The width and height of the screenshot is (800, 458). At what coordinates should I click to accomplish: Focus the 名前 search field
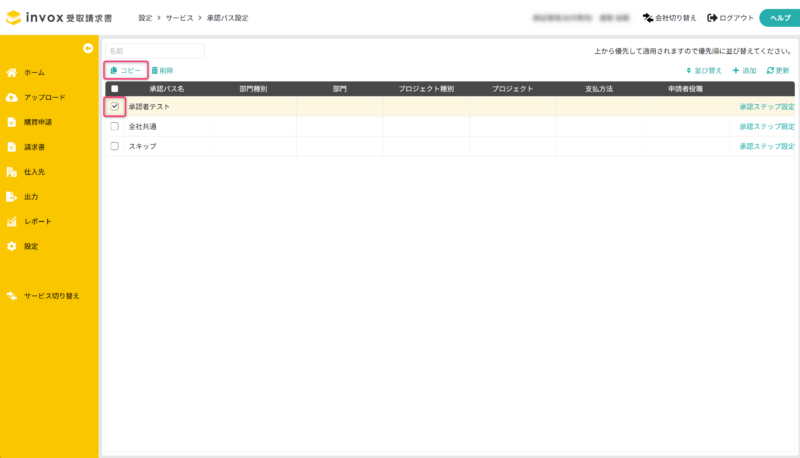click(155, 51)
